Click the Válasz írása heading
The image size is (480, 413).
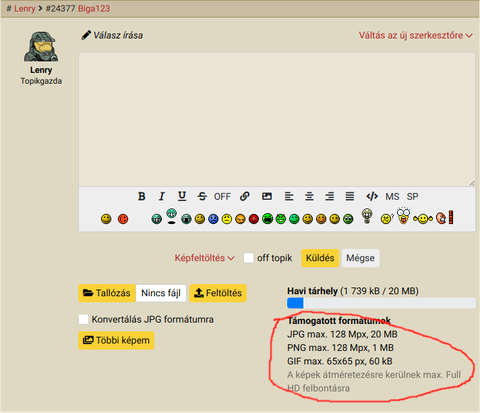click(112, 35)
